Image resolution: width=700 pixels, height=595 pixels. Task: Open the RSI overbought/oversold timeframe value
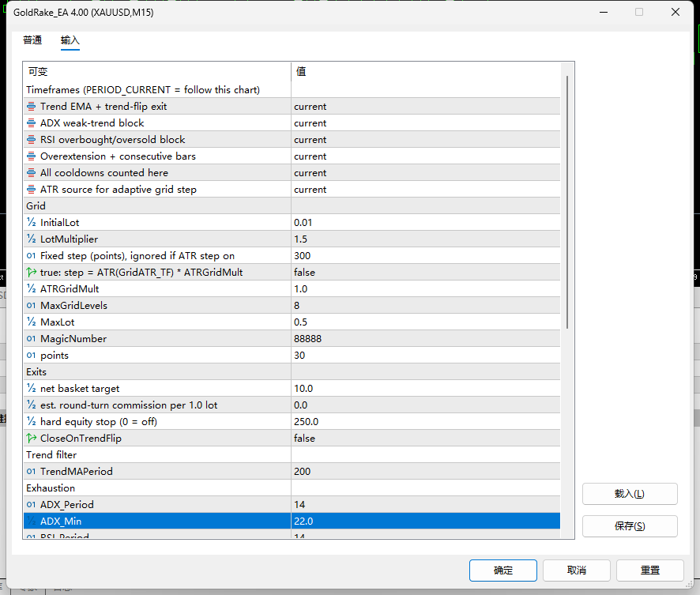point(425,140)
